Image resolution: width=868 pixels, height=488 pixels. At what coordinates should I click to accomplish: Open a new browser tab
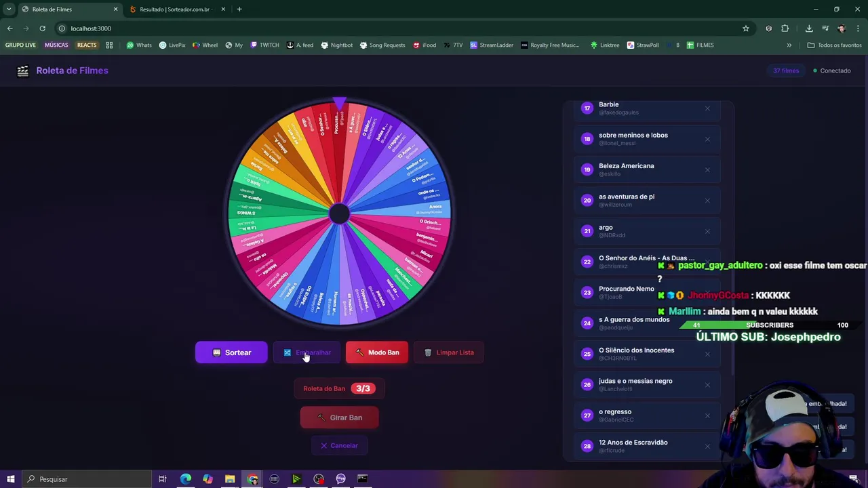239,9
